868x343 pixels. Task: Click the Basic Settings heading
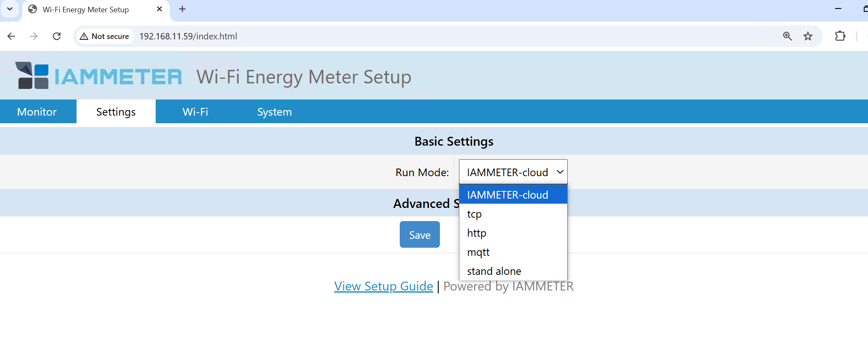(x=454, y=141)
